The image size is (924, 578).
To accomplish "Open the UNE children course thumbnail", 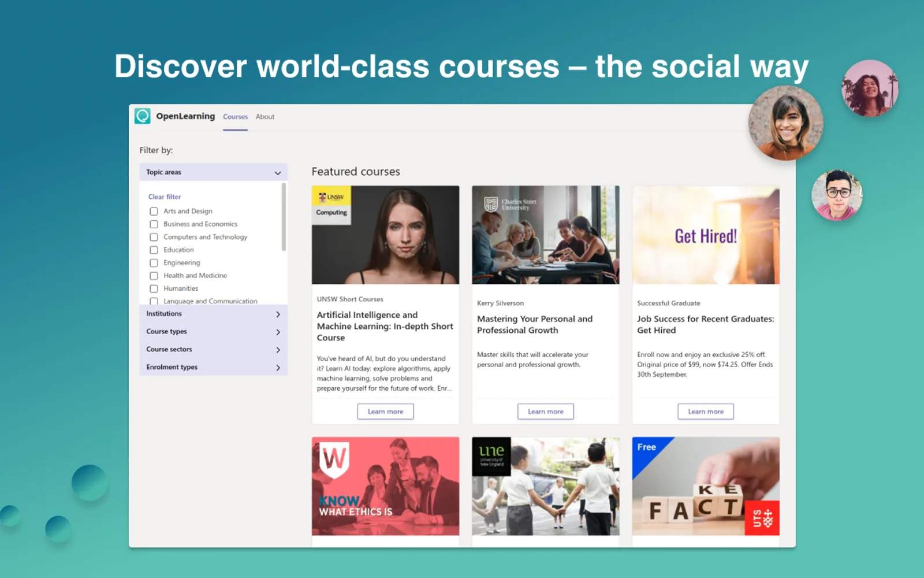I will tap(545, 486).
